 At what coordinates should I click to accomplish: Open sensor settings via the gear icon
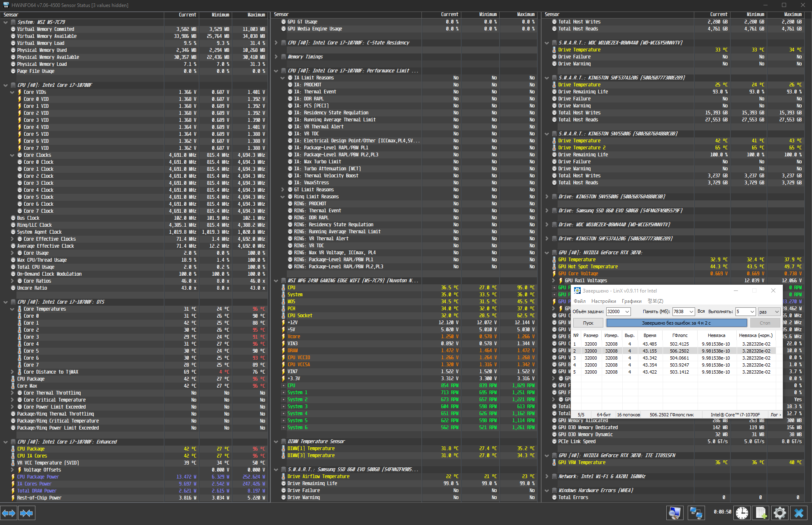tap(780, 513)
